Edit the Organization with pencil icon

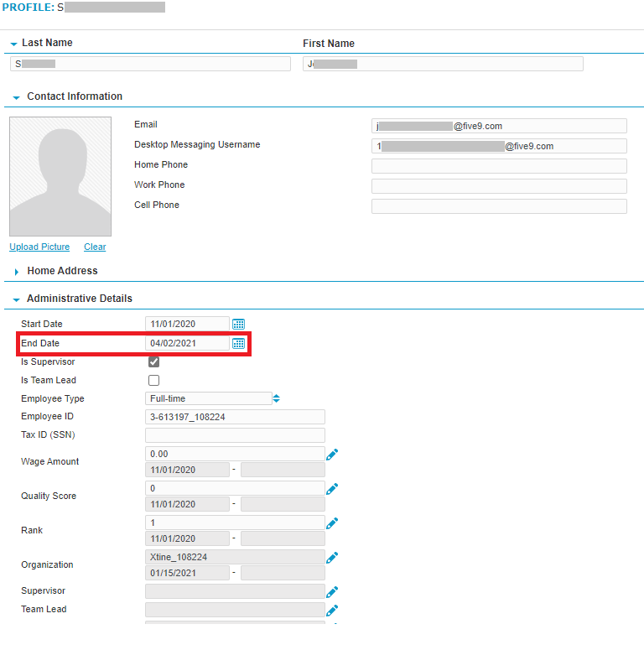(x=332, y=558)
